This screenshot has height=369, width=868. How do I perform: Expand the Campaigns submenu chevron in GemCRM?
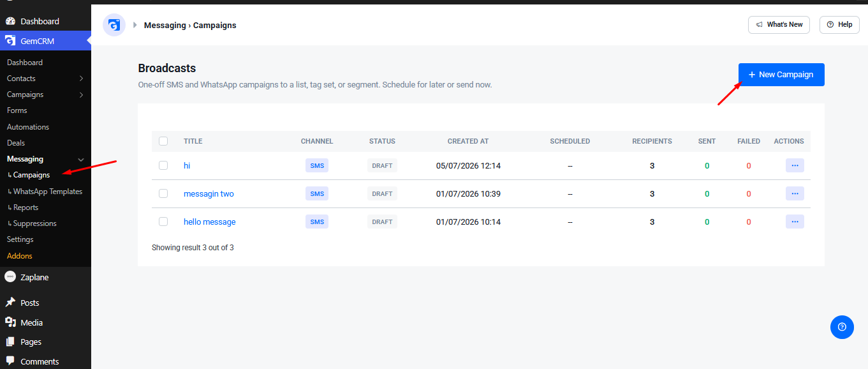[x=81, y=94]
